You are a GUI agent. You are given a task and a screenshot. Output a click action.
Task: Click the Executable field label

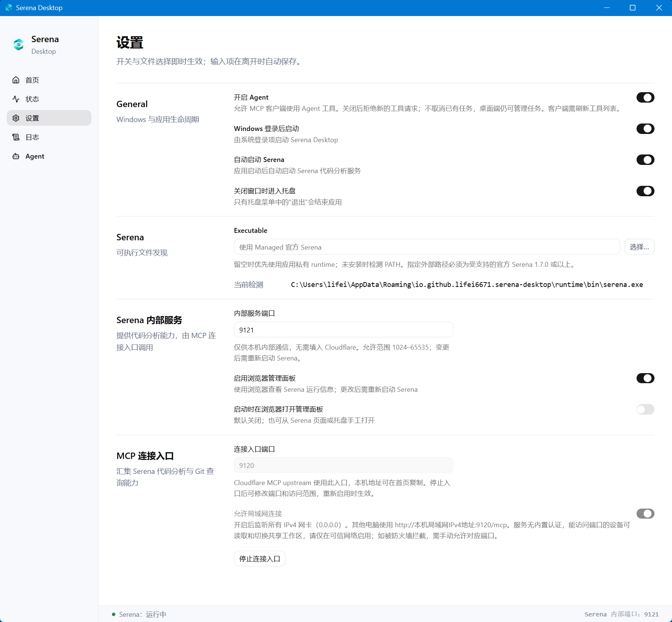251,230
